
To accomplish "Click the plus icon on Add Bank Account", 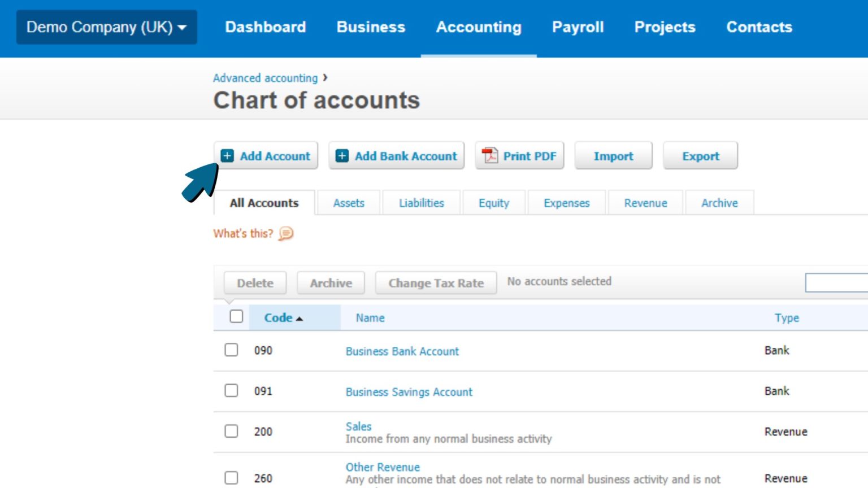I will tap(342, 155).
